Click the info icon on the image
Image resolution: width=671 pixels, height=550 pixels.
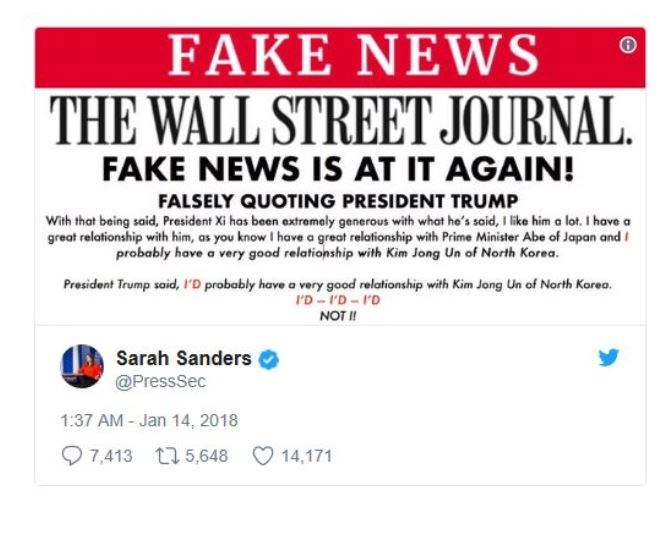tap(628, 45)
